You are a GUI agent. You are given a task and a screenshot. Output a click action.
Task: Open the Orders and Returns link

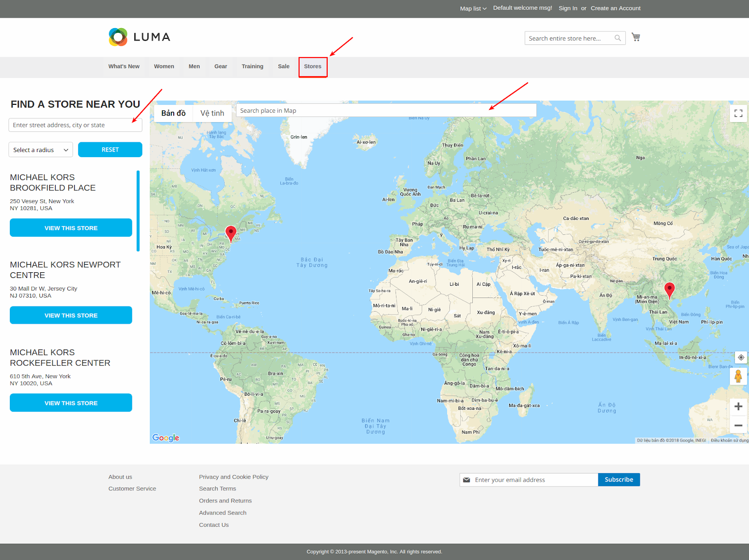pyautogui.click(x=225, y=501)
